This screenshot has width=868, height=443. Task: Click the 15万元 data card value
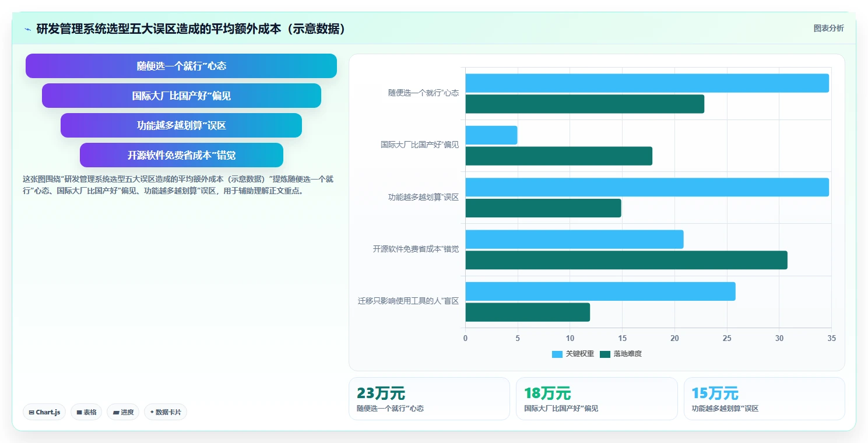[x=715, y=393]
